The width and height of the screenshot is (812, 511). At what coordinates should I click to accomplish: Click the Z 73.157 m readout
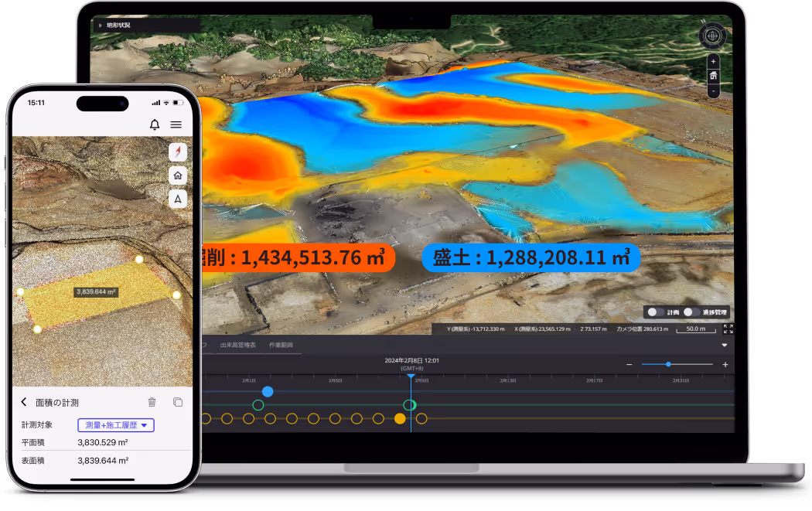[x=593, y=329]
